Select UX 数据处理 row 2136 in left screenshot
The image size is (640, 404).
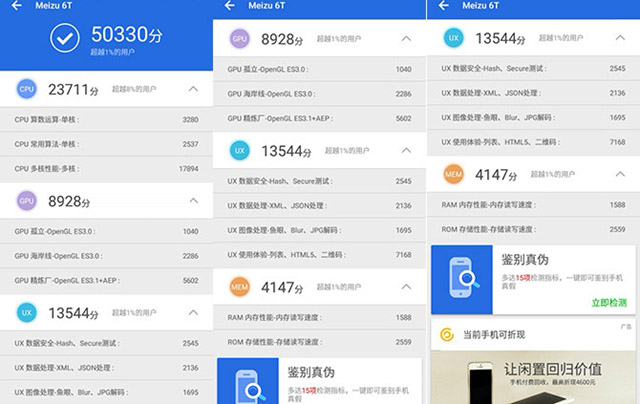pos(107,368)
